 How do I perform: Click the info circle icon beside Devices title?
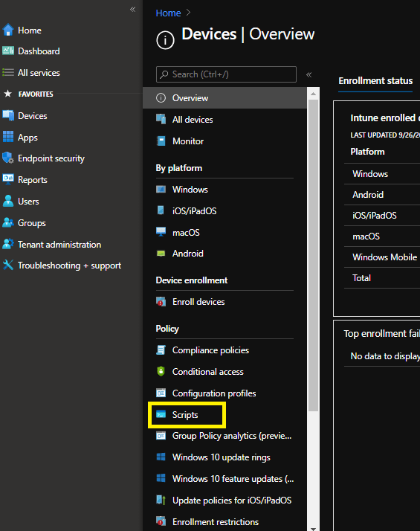(x=165, y=40)
